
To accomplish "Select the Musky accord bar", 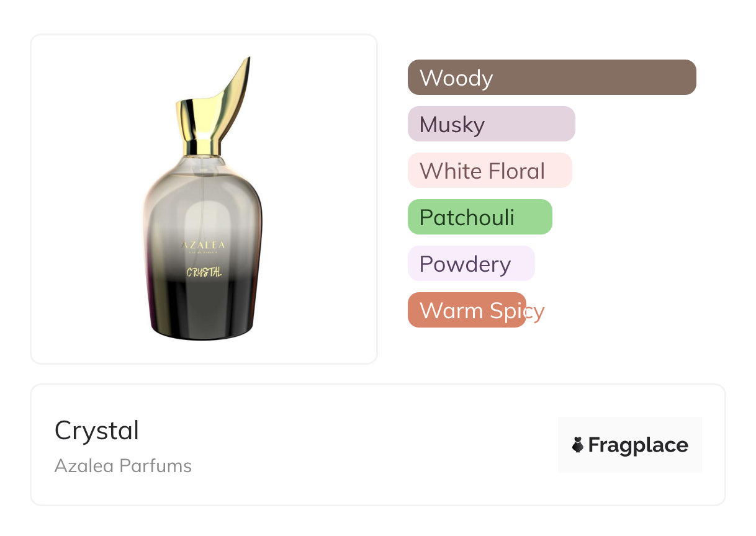I will pyautogui.click(x=491, y=124).
